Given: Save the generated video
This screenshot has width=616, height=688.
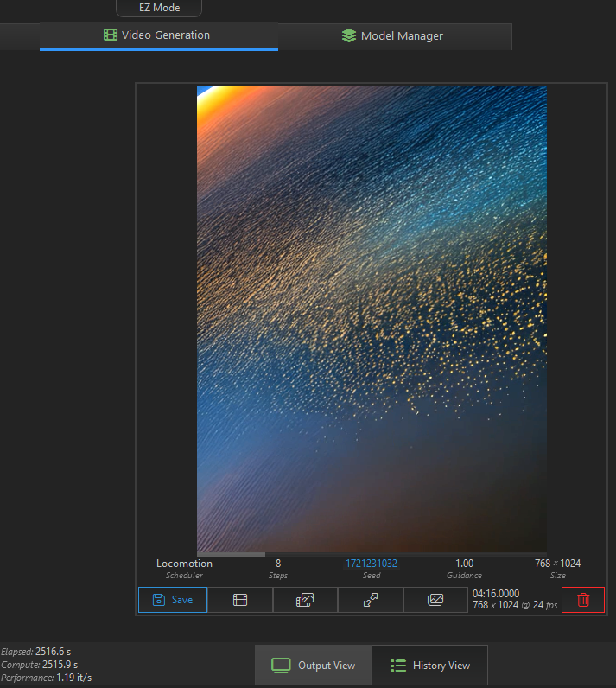Looking at the screenshot, I should click(x=173, y=599).
